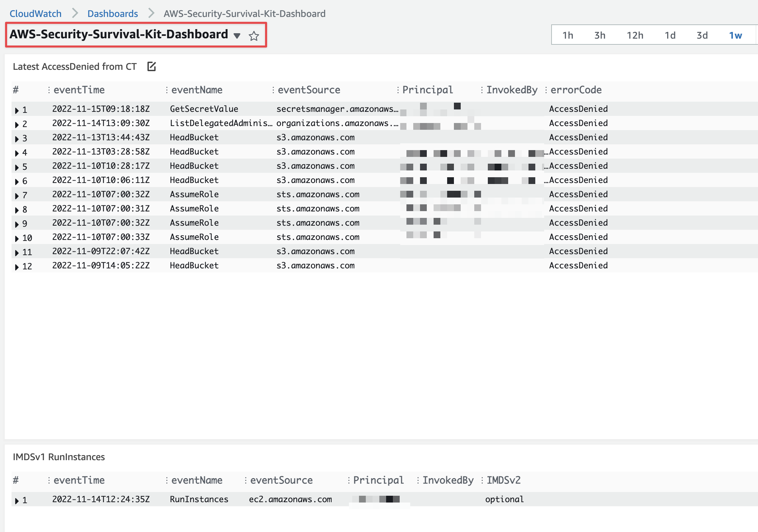Edit the Latest AccessDenied widget title

pyautogui.click(x=152, y=66)
